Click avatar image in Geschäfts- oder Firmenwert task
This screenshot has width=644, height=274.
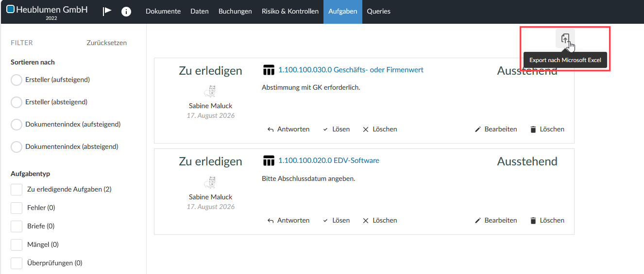210,91
